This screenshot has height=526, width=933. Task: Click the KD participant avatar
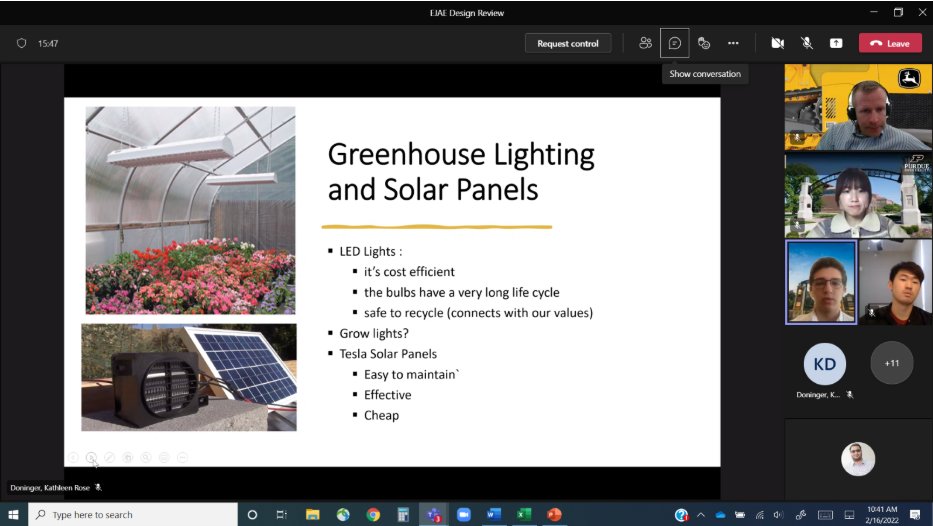pyautogui.click(x=824, y=364)
